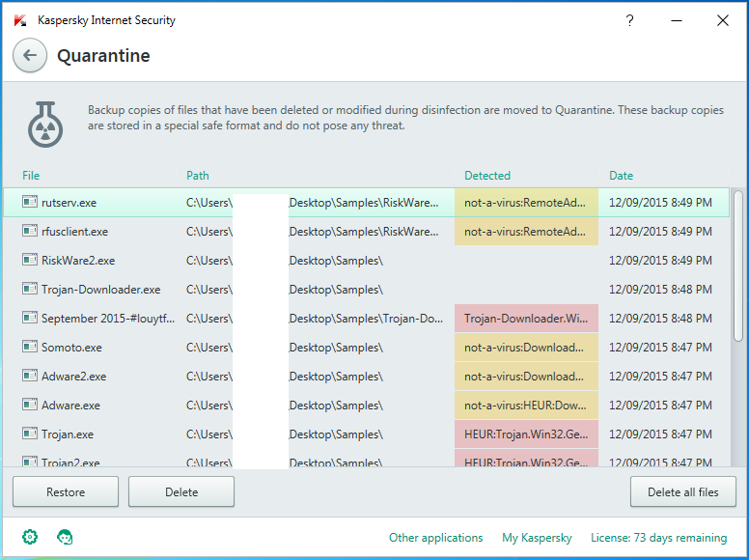Viewport: 749px width, 560px height.
Task: Click the 8:48 PM date for Trojan-Downloader.exe
Action: (x=660, y=290)
